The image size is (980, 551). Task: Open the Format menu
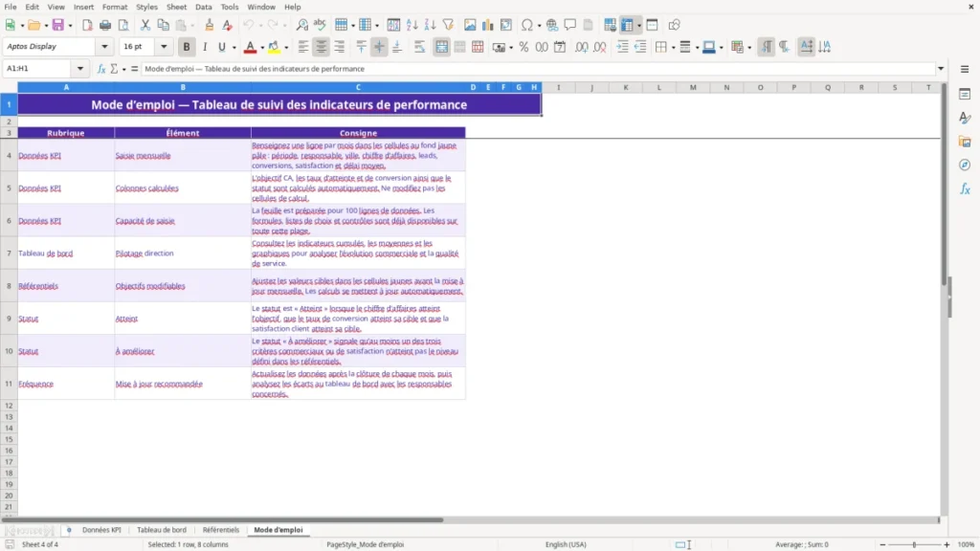coord(115,7)
